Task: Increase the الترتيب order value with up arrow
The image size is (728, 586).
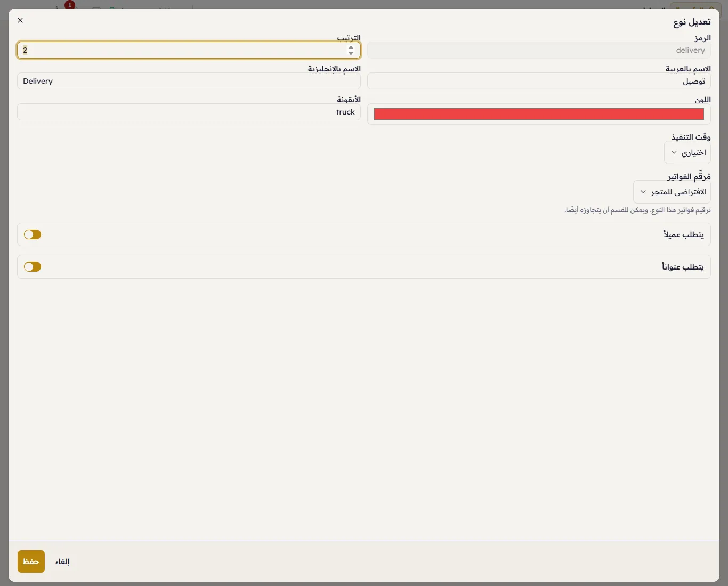Action: click(x=351, y=47)
